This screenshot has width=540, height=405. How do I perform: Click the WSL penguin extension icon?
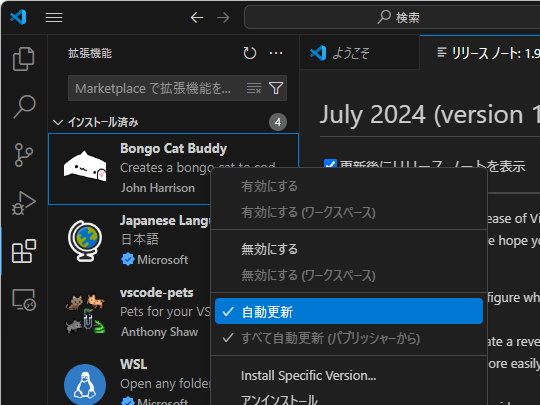pos(85,384)
